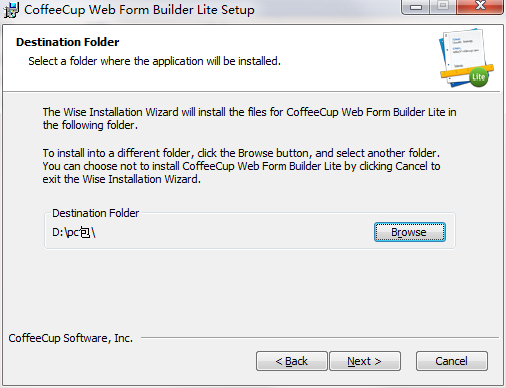Proceed with the Next > button
This screenshot has height=388, width=506.
pyautogui.click(x=365, y=361)
